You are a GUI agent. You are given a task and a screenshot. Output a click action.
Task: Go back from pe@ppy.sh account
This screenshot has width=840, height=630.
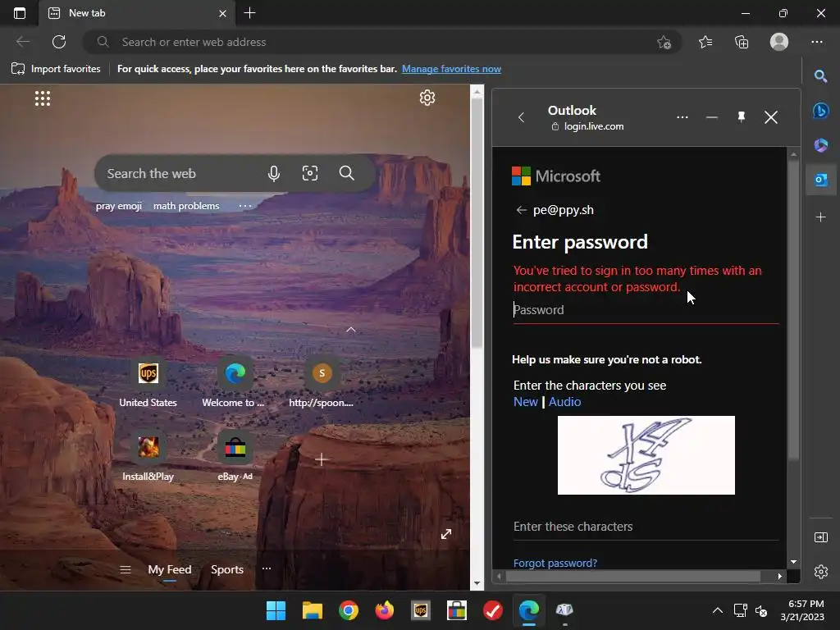tap(521, 210)
